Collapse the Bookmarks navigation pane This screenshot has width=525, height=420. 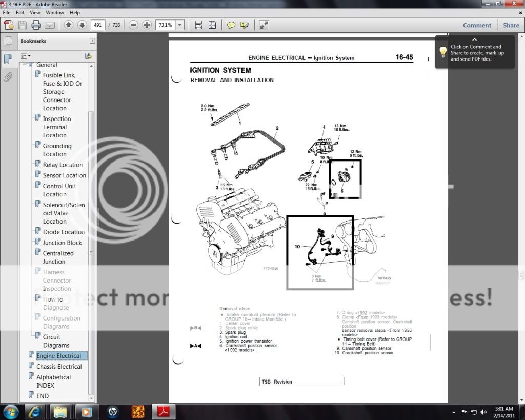(92, 41)
